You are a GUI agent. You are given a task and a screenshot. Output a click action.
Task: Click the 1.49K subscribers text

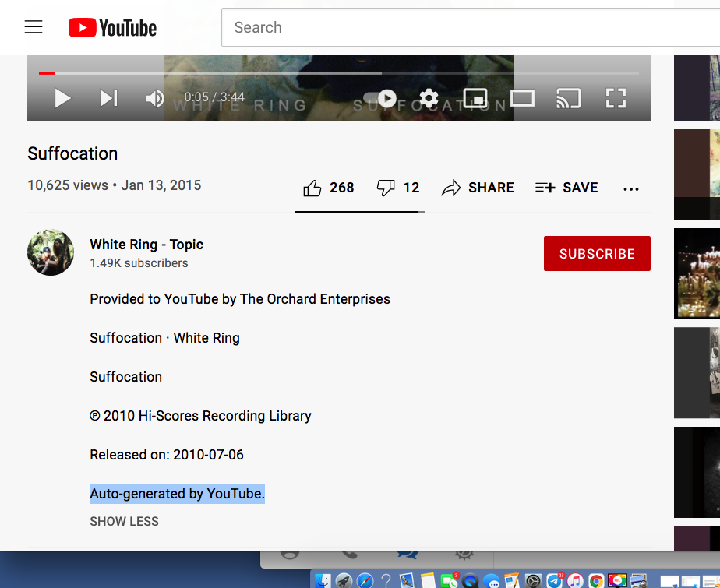coord(139,263)
